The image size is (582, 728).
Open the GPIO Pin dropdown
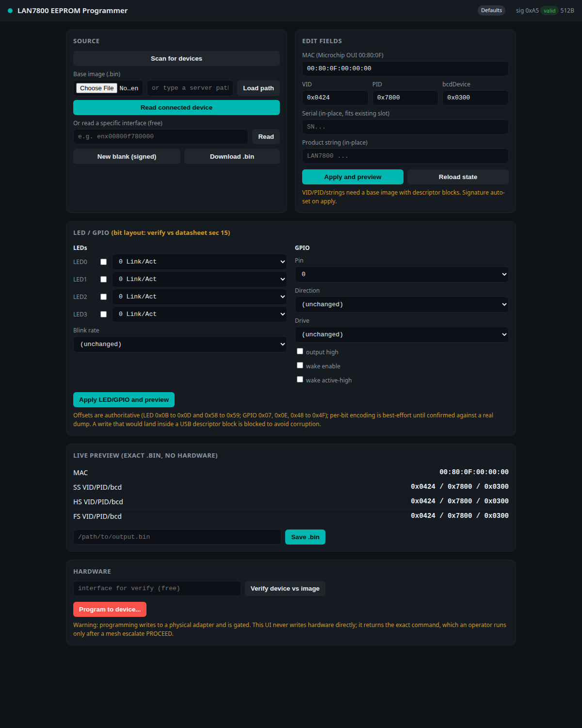[402, 274]
